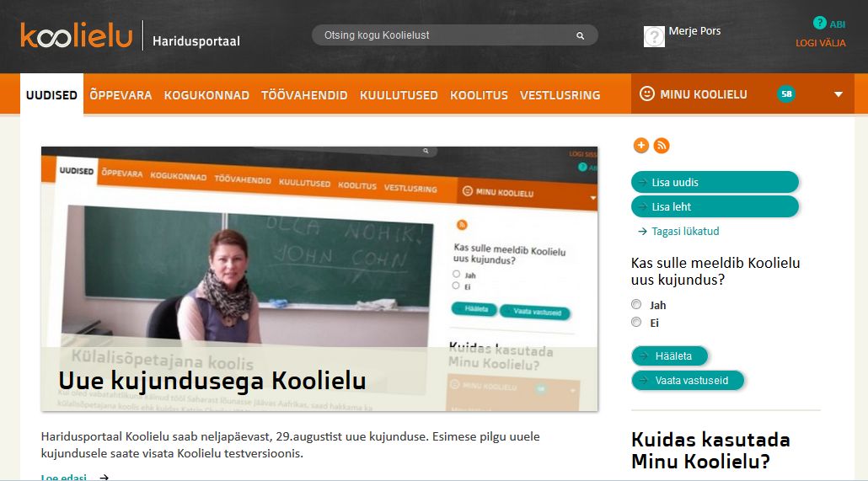Click the search magnifier icon
Viewport: 868px width, 481px height.
(x=580, y=35)
